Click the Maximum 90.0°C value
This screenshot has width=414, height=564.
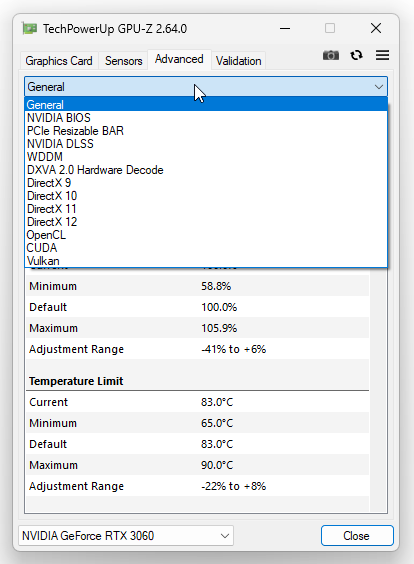pyautogui.click(x=217, y=465)
